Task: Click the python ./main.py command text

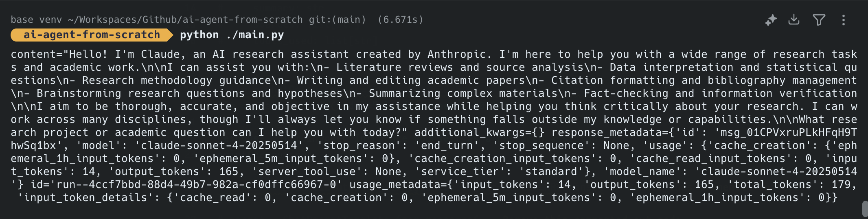Action: [232, 35]
